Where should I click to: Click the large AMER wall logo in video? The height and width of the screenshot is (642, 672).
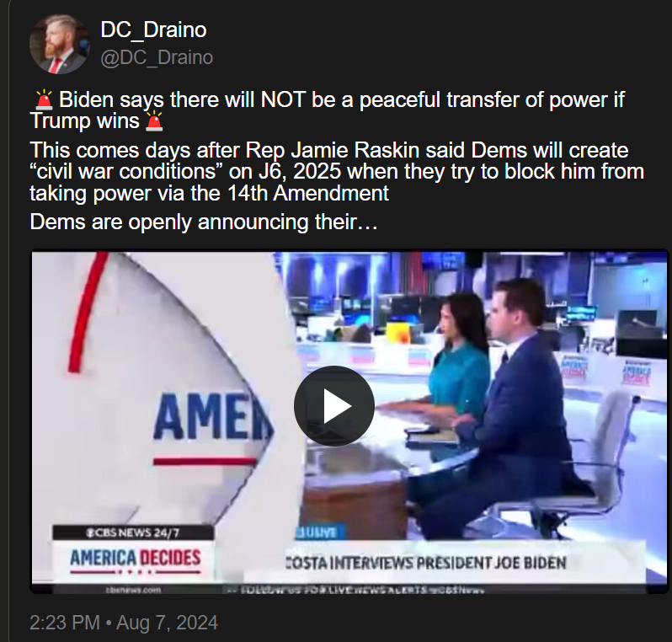click(x=213, y=416)
